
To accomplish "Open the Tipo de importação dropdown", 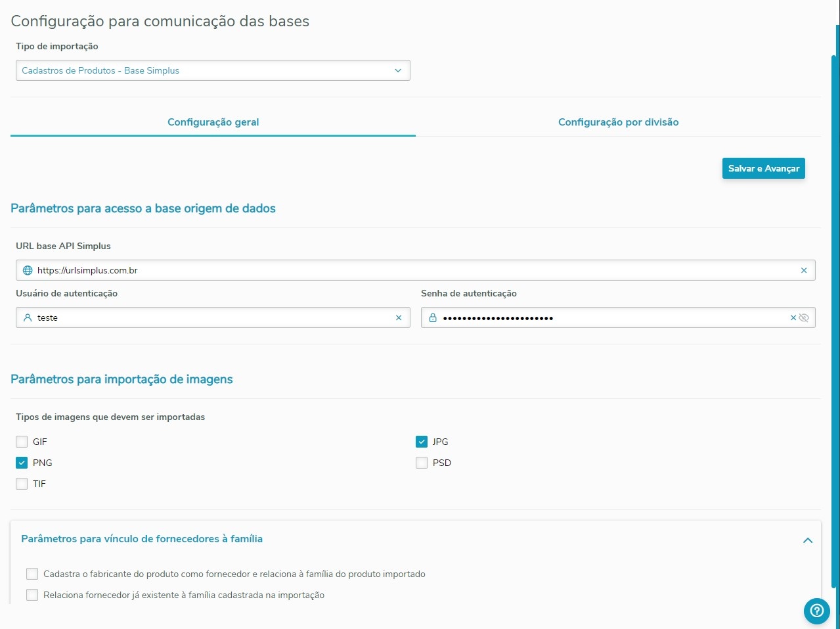I will pyautogui.click(x=213, y=70).
